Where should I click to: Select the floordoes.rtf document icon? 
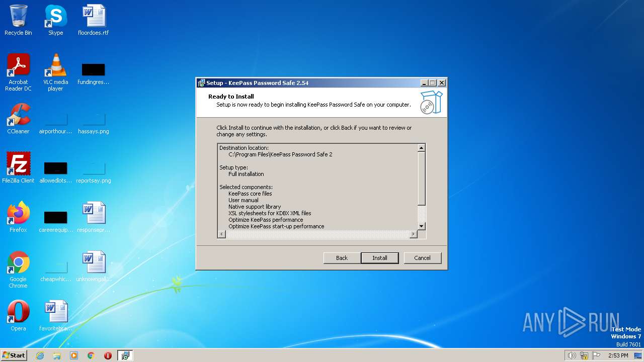(x=94, y=20)
